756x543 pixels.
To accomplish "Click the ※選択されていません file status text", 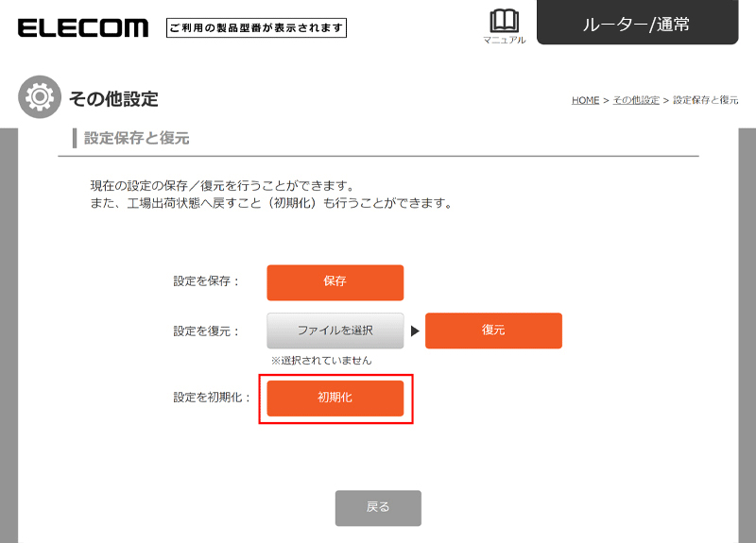I will 321,360.
